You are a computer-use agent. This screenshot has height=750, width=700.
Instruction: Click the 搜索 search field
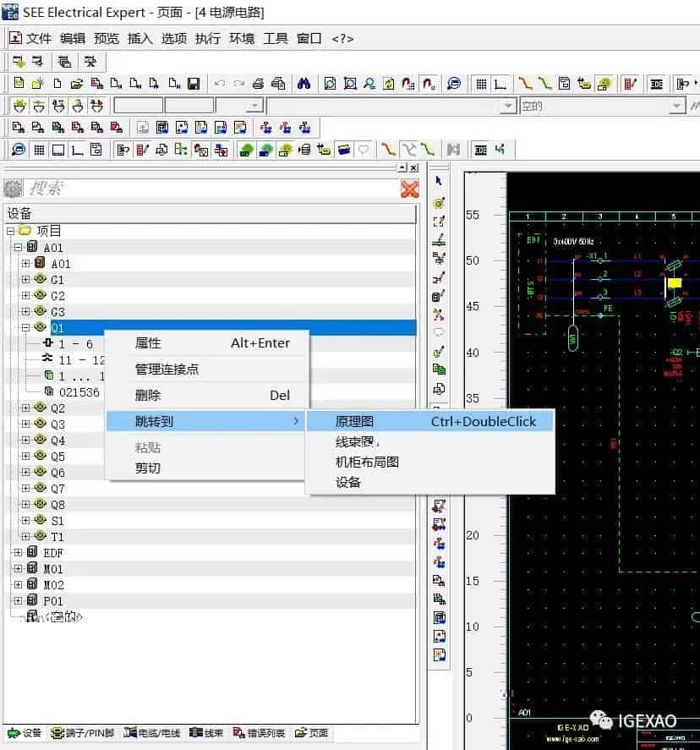[211, 189]
